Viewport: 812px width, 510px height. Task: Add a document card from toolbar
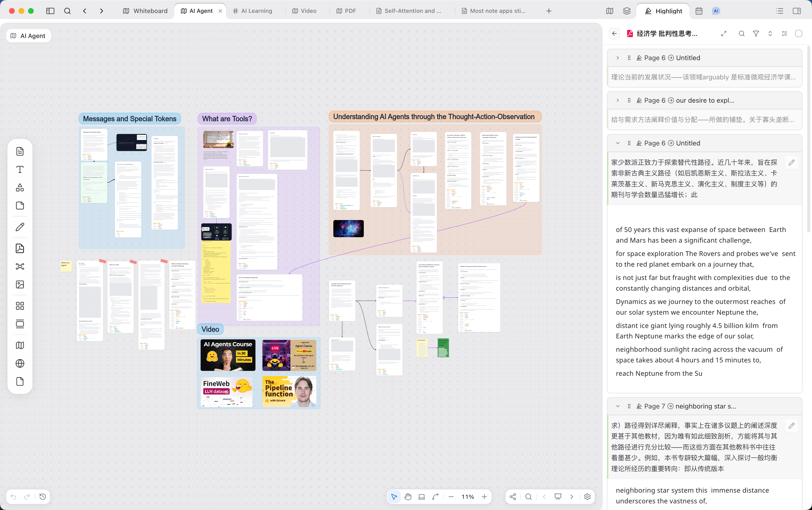pos(20,151)
